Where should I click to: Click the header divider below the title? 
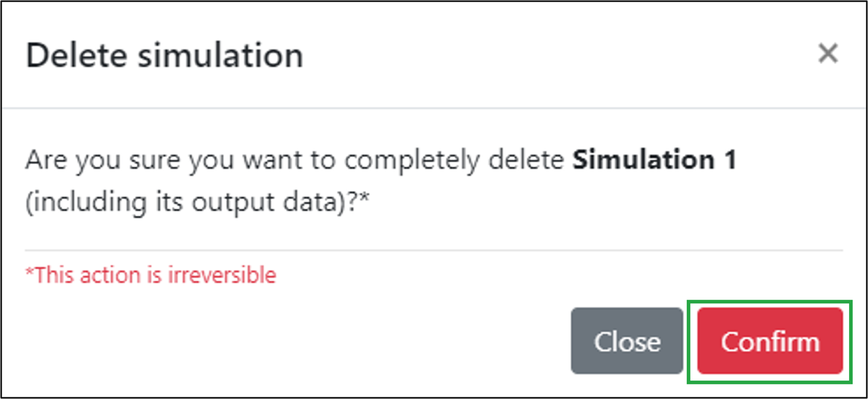[x=433, y=108]
